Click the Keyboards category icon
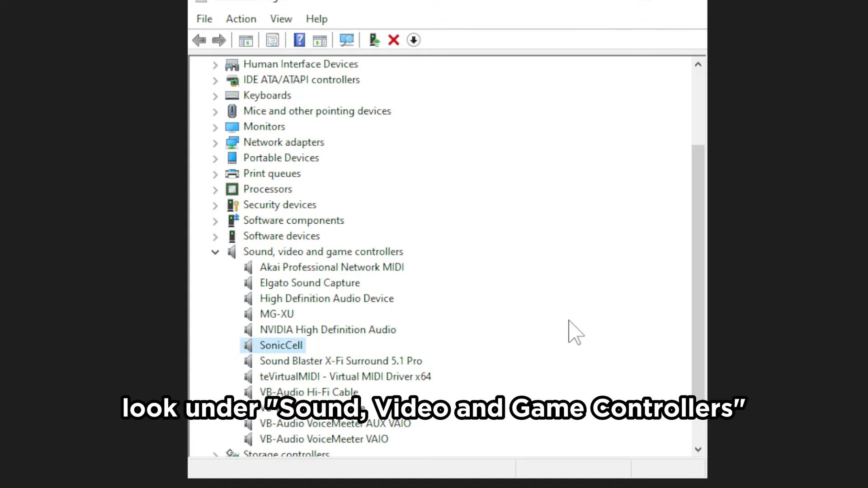This screenshot has width=868, height=488. point(232,96)
